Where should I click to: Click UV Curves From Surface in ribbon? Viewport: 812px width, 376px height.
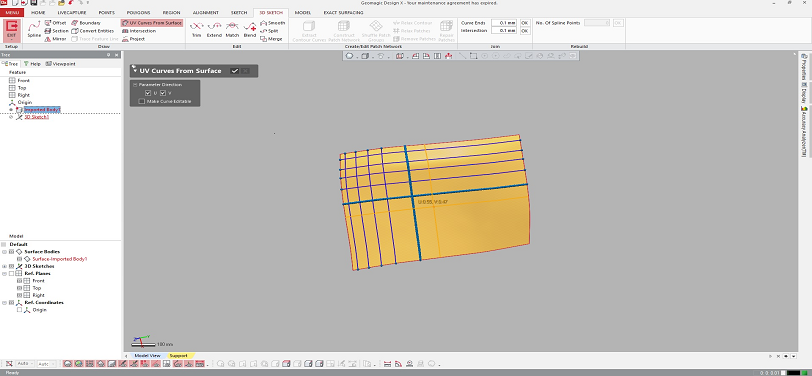click(x=152, y=23)
